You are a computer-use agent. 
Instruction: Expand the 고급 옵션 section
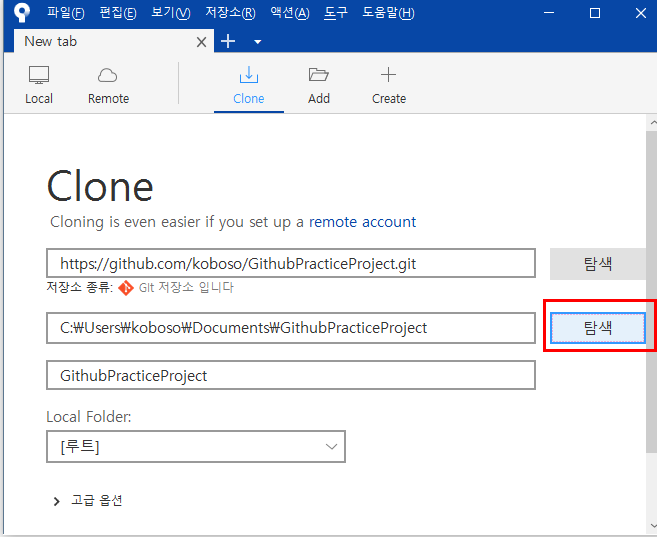point(88,500)
